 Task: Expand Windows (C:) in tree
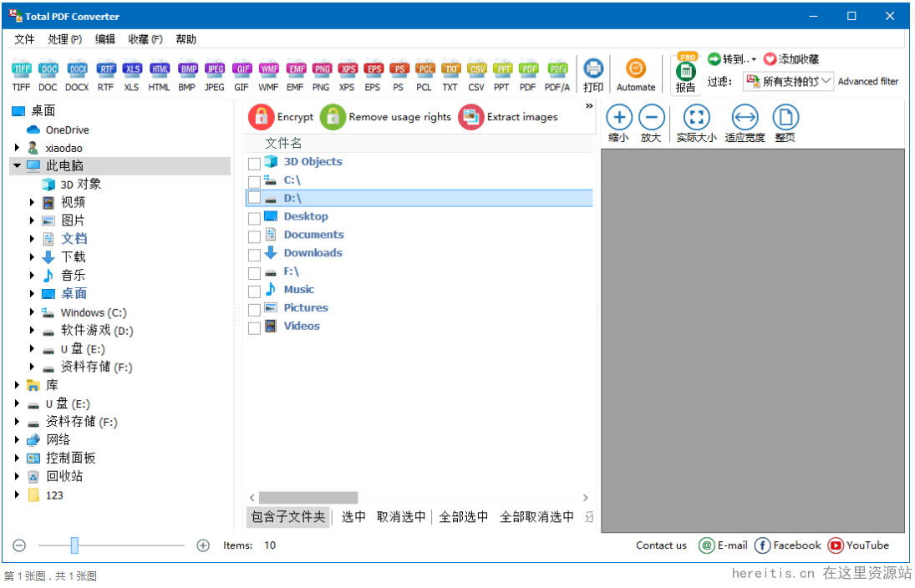click(32, 312)
